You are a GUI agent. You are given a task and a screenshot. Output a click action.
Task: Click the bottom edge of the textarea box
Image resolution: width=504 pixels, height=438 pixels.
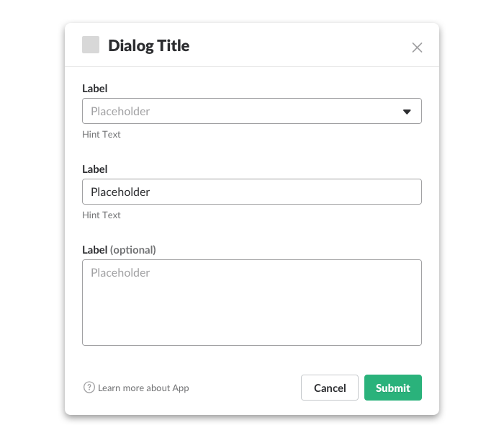(x=252, y=345)
